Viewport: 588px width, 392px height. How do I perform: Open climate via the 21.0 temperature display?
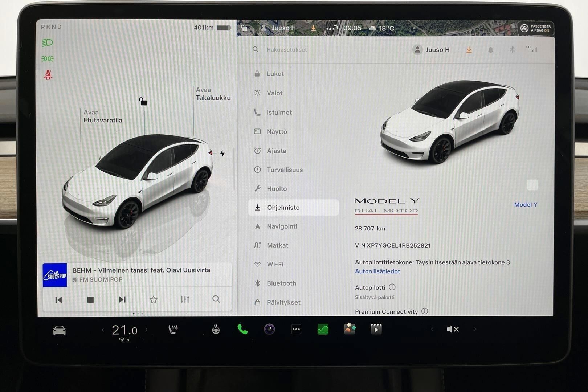pyautogui.click(x=124, y=330)
